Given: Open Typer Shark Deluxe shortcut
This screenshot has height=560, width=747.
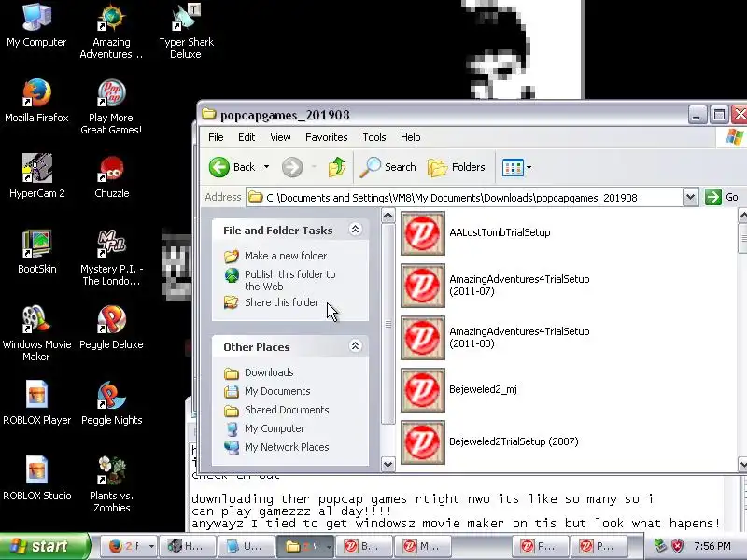Looking at the screenshot, I should click(186, 31).
